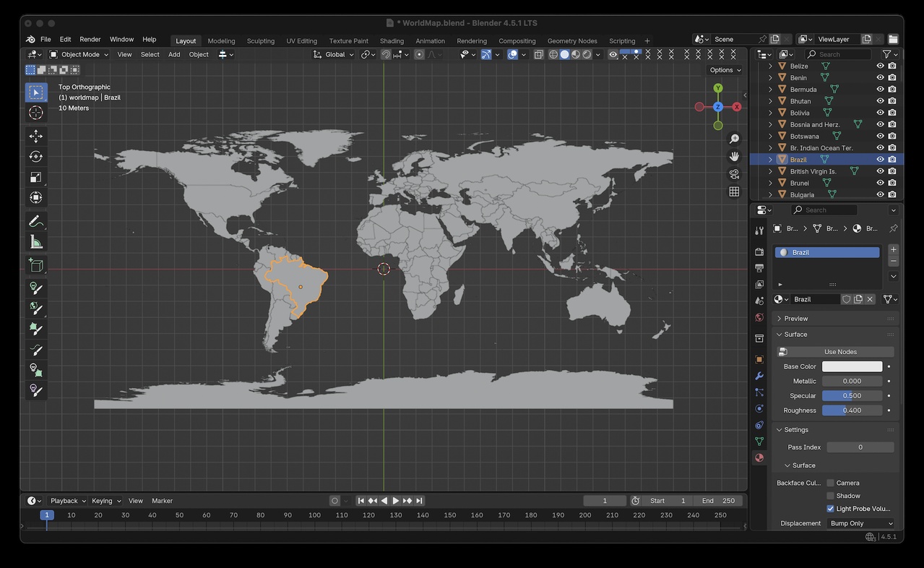
Task: Select the Annotate tool
Action: pos(36,222)
